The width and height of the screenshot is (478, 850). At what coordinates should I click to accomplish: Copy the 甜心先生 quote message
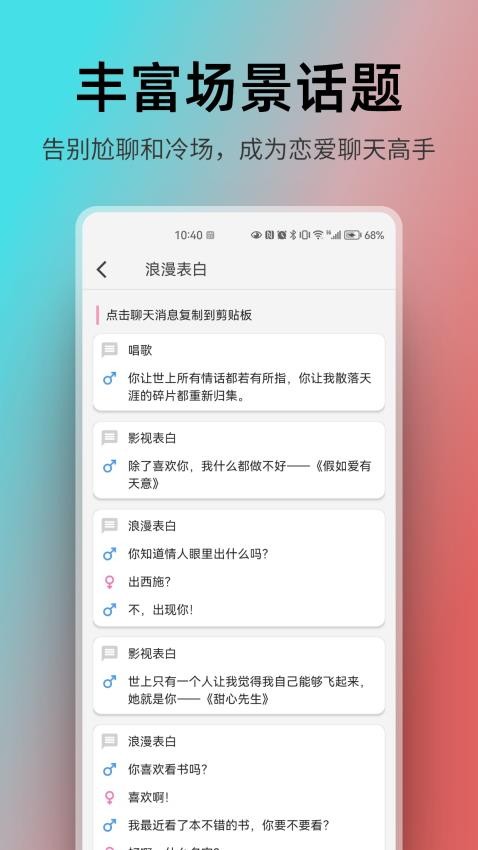(247, 690)
